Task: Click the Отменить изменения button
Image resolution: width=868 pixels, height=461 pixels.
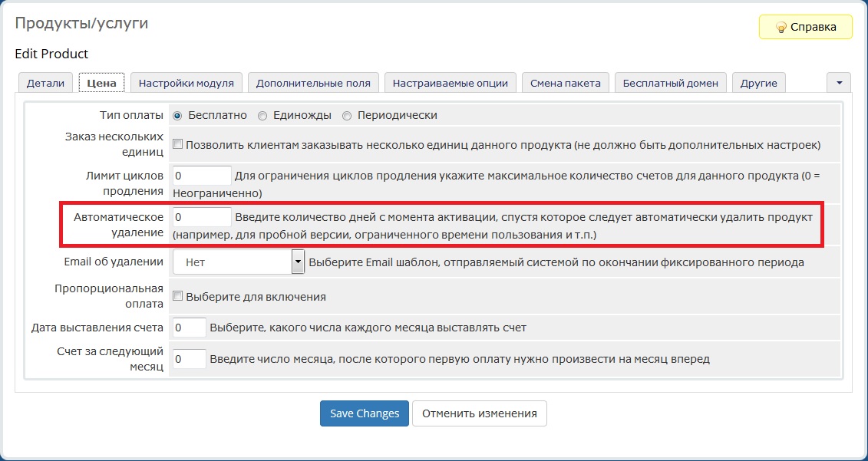Action: 479,413
